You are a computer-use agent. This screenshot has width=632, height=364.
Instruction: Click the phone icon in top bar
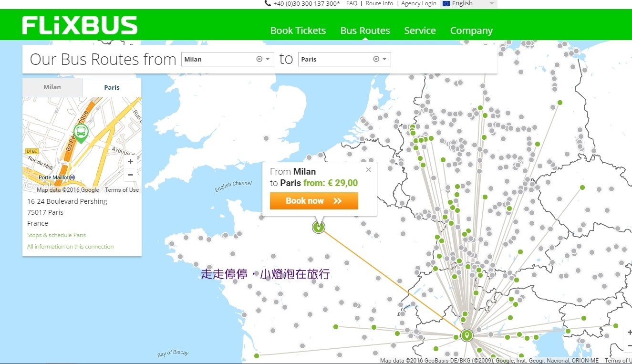pyautogui.click(x=268, y=3)
